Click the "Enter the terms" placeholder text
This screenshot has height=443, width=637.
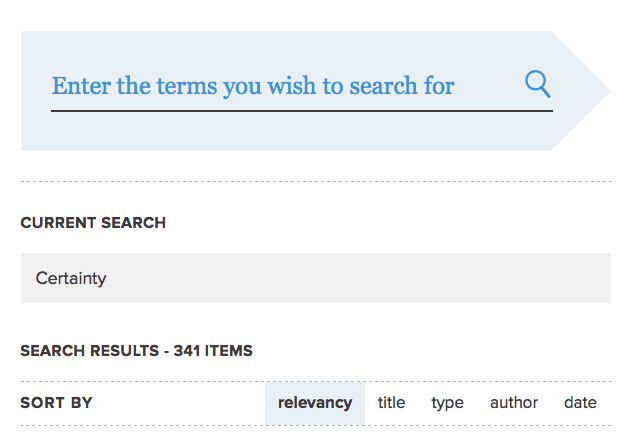tap(253, 86)
